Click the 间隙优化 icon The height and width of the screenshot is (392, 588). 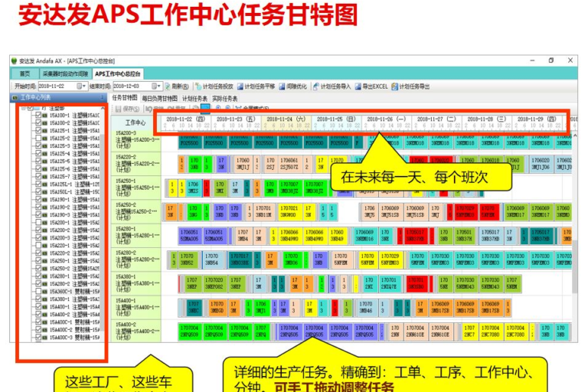click(282, 87)
